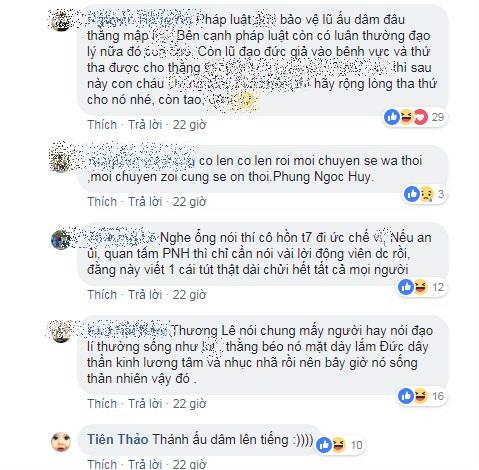The image size is (479, 470).
Task: Open Tiên Thảo's profile picture
Action: [x=61, y=442]
